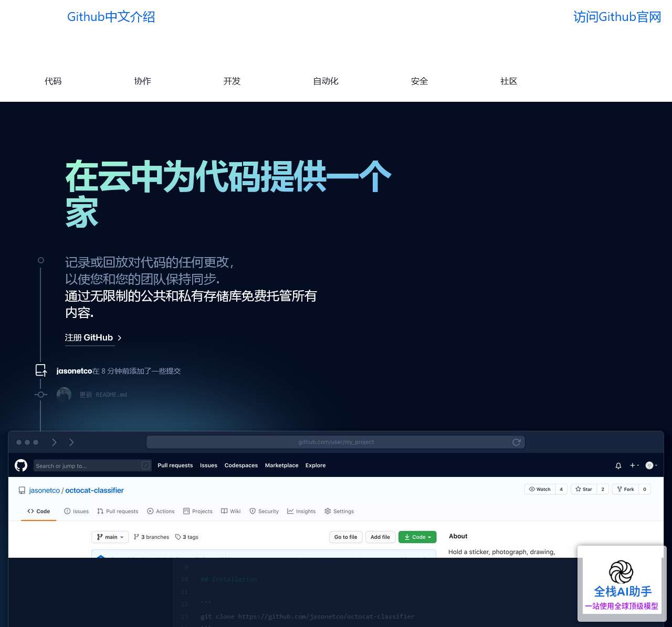Click the browser back chevron arrow
The image size is (672, 627).
point(54,442)
